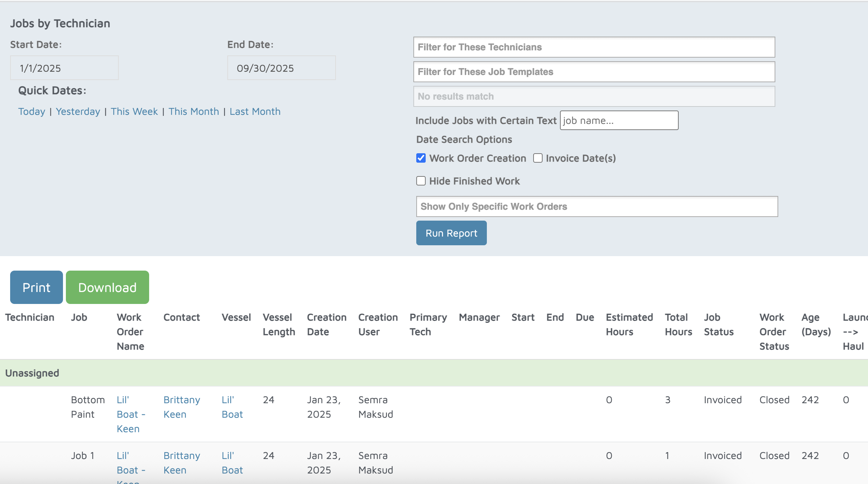Check the Work Order Creation checkbox
This screenshot has width=868, height=484.
coord(421,158)
